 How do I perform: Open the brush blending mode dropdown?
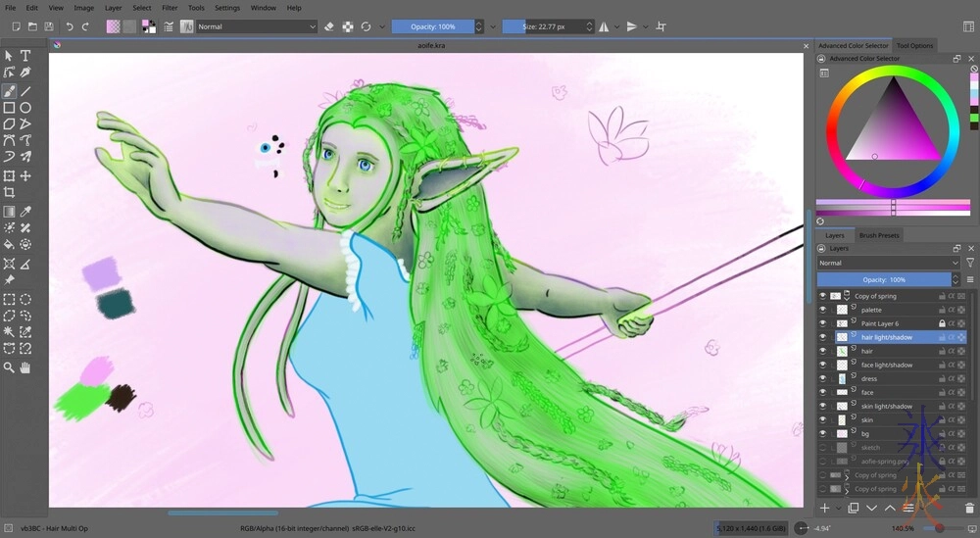257,26
